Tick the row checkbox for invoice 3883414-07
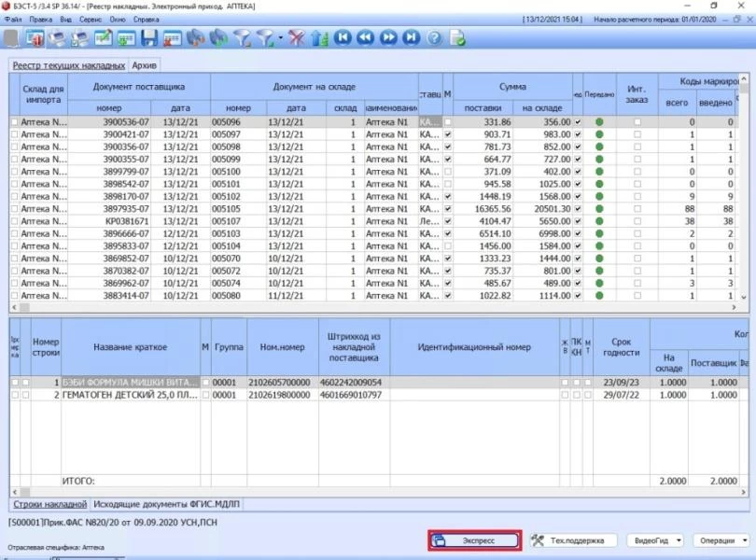 (14, 296)
